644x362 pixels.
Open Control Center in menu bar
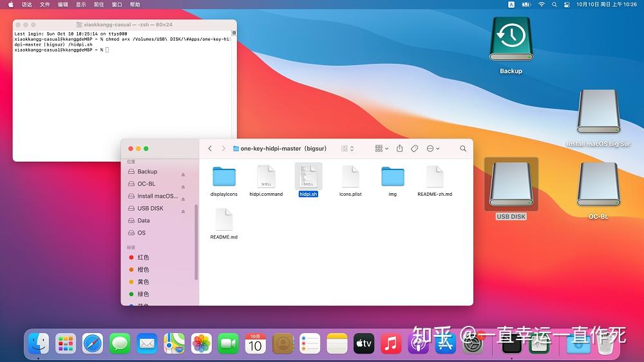(x=567, y=5)
